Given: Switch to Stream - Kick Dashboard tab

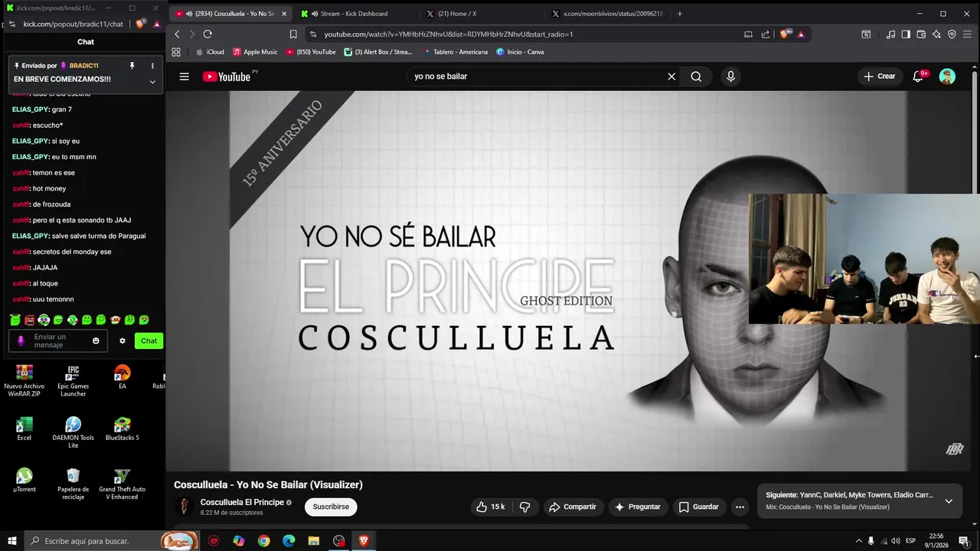Looking at the screenshot, I should [x=355, y=14].
